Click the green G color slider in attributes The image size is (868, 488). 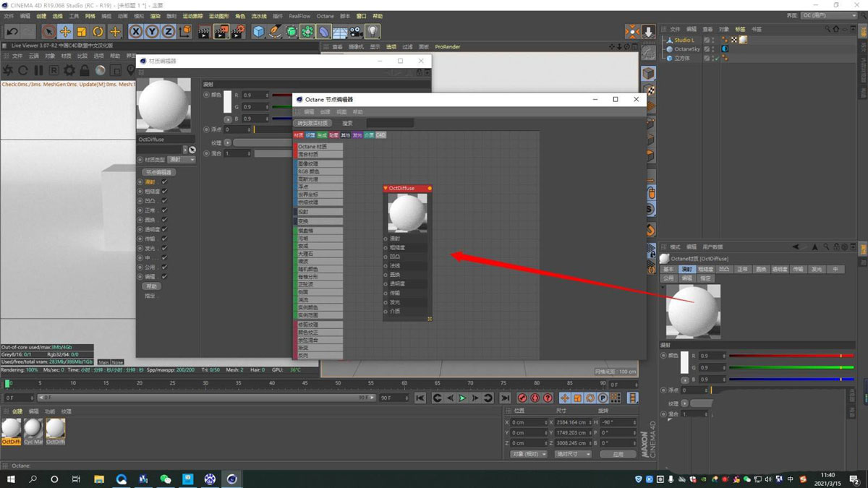click(x=791, y=367)
